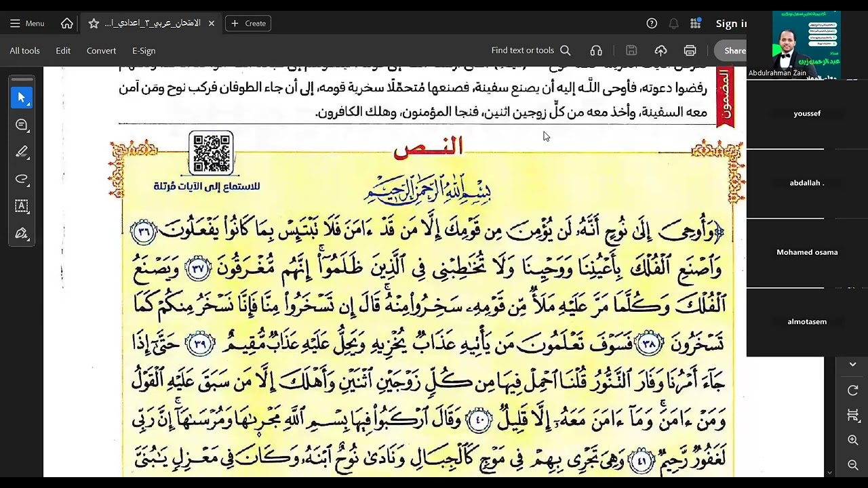Click the cloud upload icon
Image resolution: width=868 pixels, height=488 pixels.
[660, 50]
